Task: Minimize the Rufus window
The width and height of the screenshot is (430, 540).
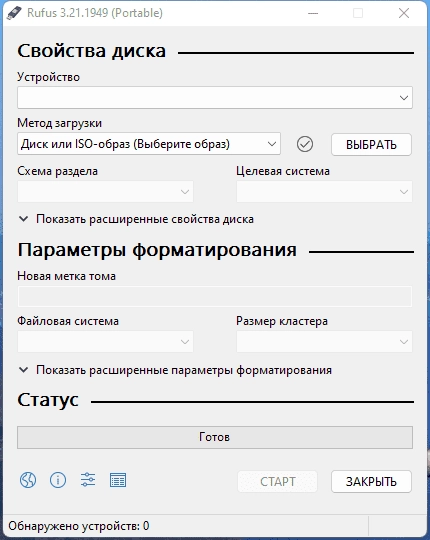Action: point(313,13)
